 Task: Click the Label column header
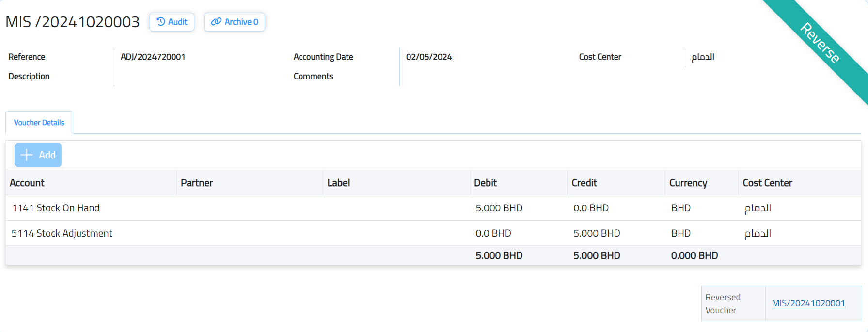(338, 183)
